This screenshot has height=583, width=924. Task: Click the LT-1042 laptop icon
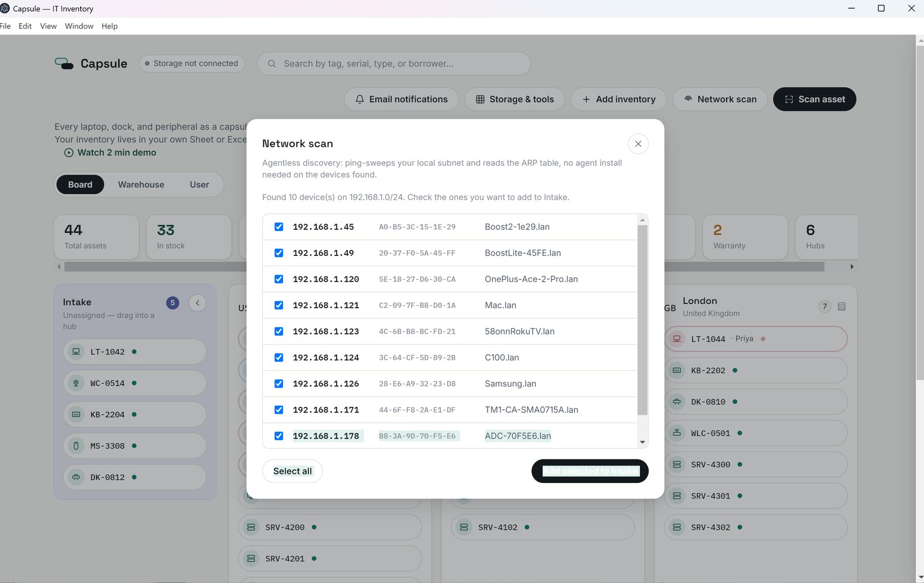(x=76, y=352)
